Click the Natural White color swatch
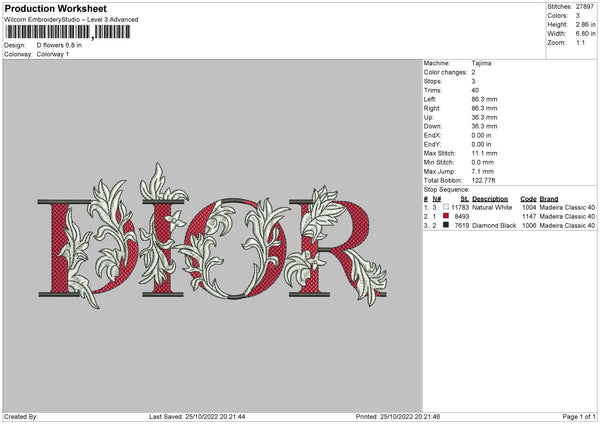Screen dimensions: 600x424 446,207
